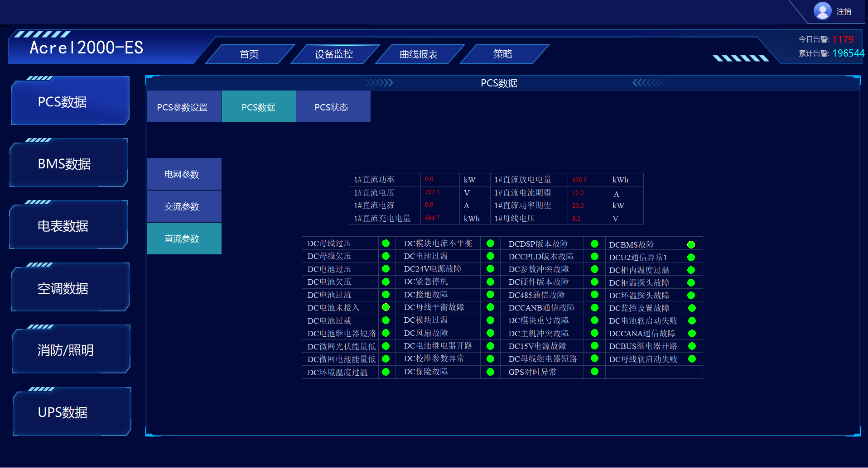Toggle the DC电池未接入 status indicator
The image size is (868, 468).
(x=386, y=307)
